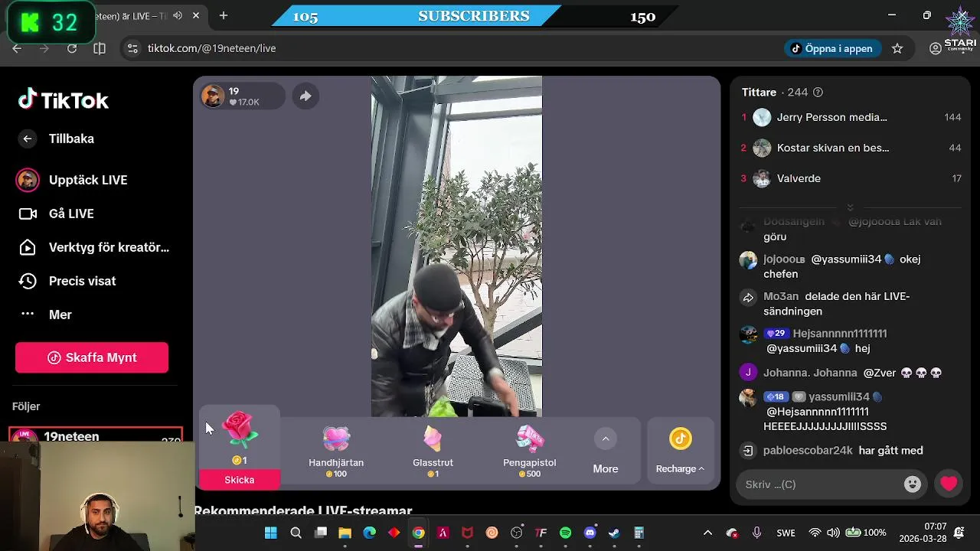Screen dimensions: 980x551
Task: Click the TikTok logo
Action: pos(64,100)
